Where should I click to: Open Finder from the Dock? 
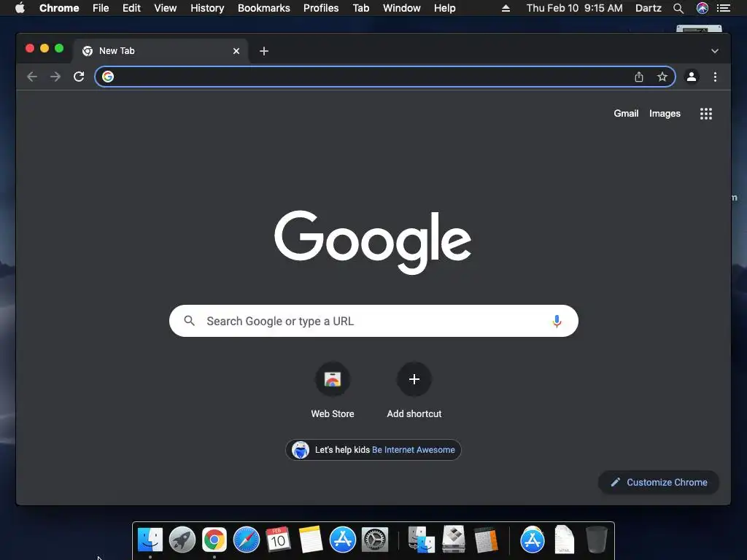point(150,540)
